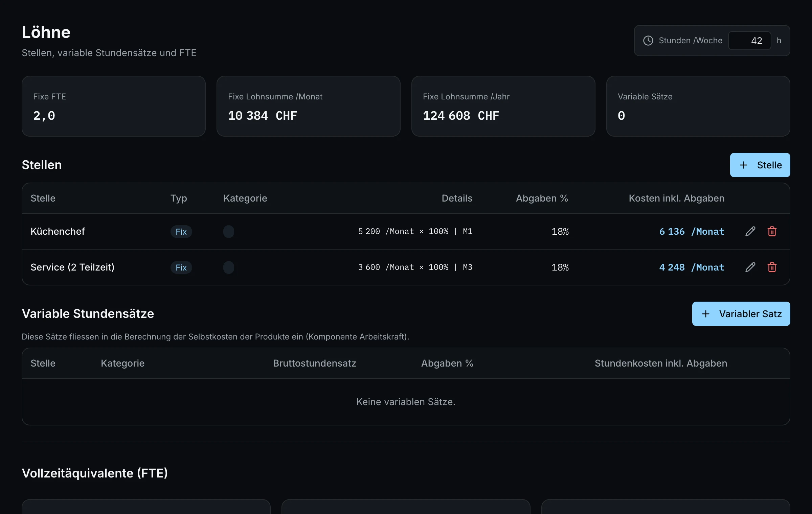Click the Kosten inkl. Abgaben column header

pyautogui.click(x=676, y=198)
